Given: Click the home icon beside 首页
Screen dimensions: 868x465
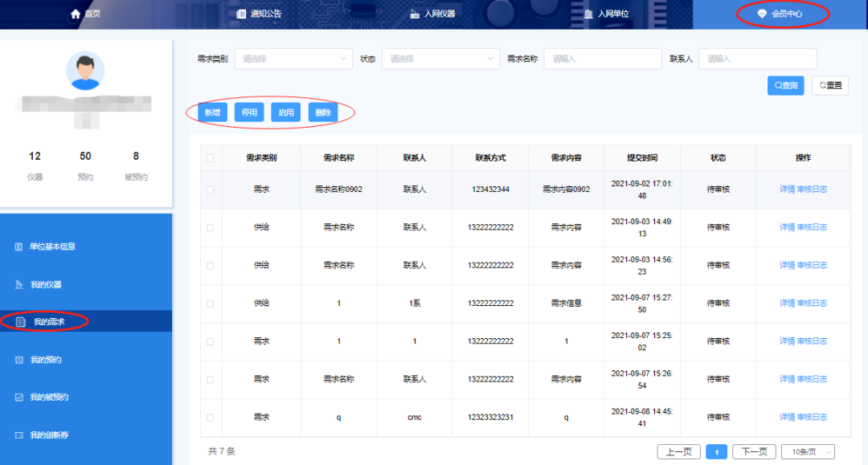Looking at the screenshot, I should pos(76,14).
